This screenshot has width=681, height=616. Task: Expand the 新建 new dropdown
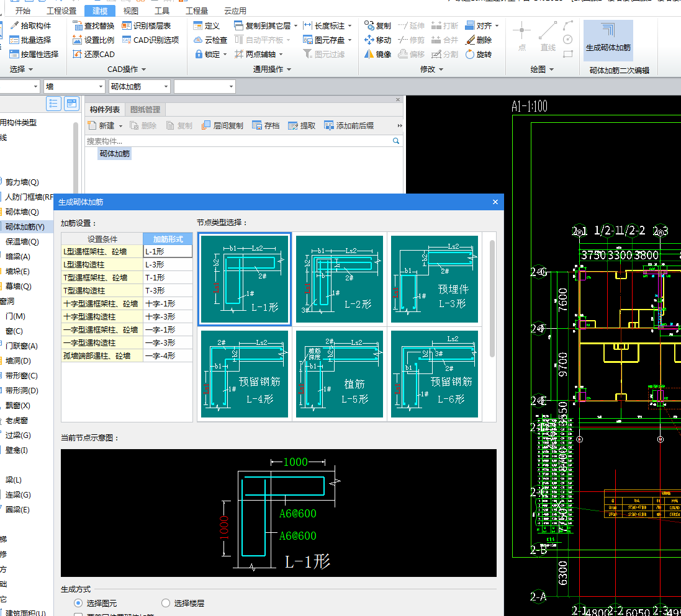pyautogui.click(x=120, y=126)
